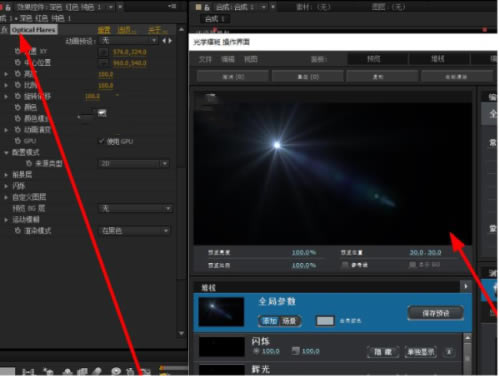The width and height of the screenshot is (500, 378).
Task: Select 场景 in the 全局参数 blend toggle
Action: (289, 321)
